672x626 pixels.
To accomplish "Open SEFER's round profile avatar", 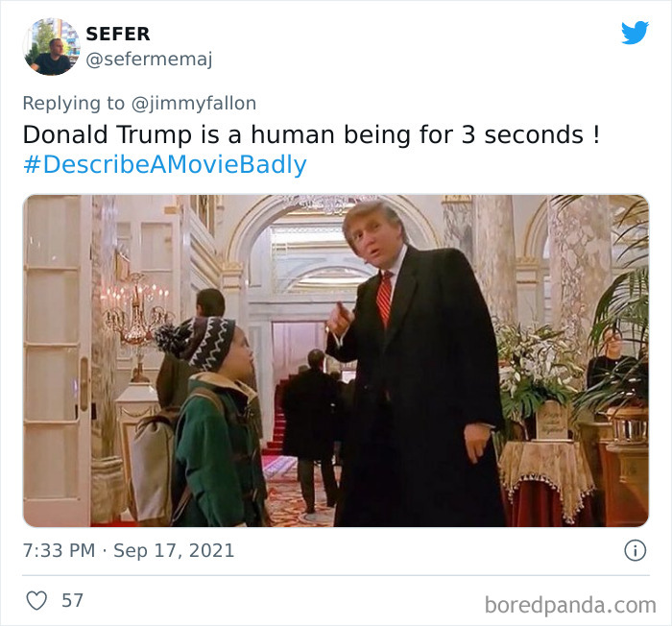I will [52, 47].
